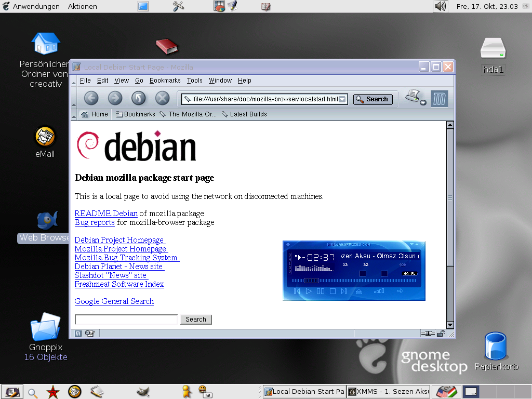532x399 pixels.
Task: Open the View menu in Mozilla
Action: click(x=122, y=81)
